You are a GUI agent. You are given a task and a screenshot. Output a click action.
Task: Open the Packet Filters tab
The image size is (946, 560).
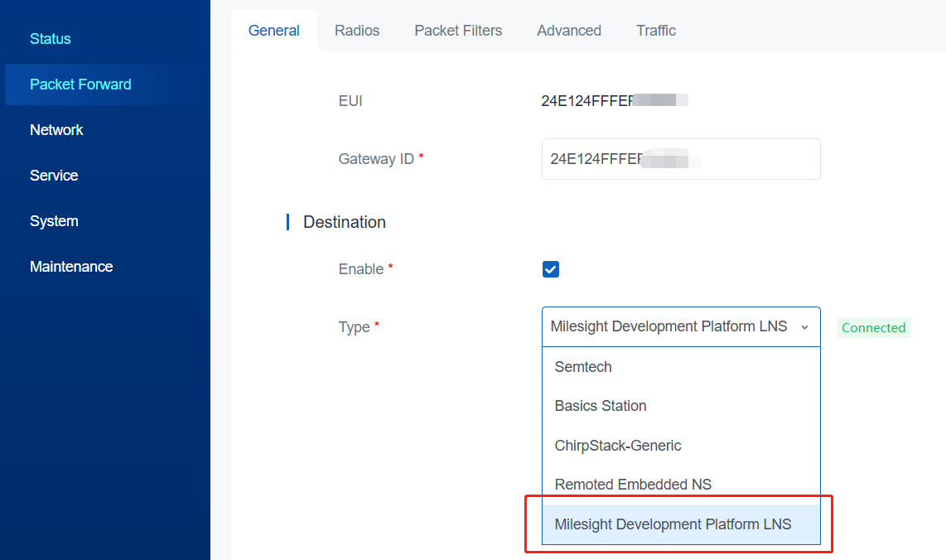coord(458,31)
